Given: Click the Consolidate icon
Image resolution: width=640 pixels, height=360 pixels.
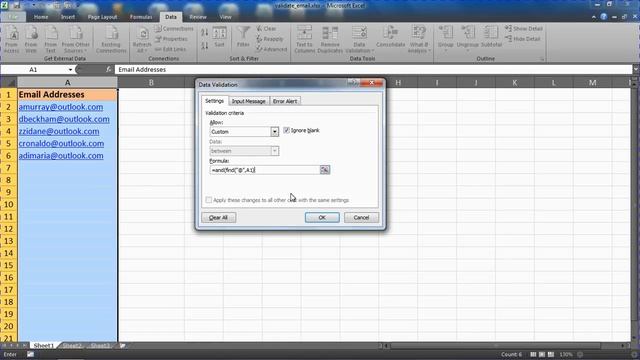Looking at the screenshot, I should (x=390, y=37).
